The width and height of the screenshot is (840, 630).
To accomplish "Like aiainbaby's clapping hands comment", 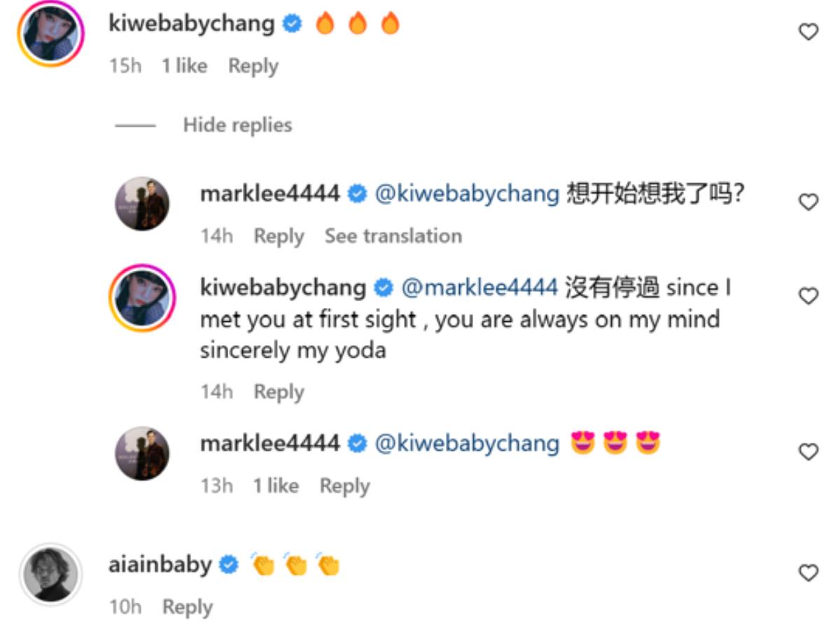I will point(808,573).
